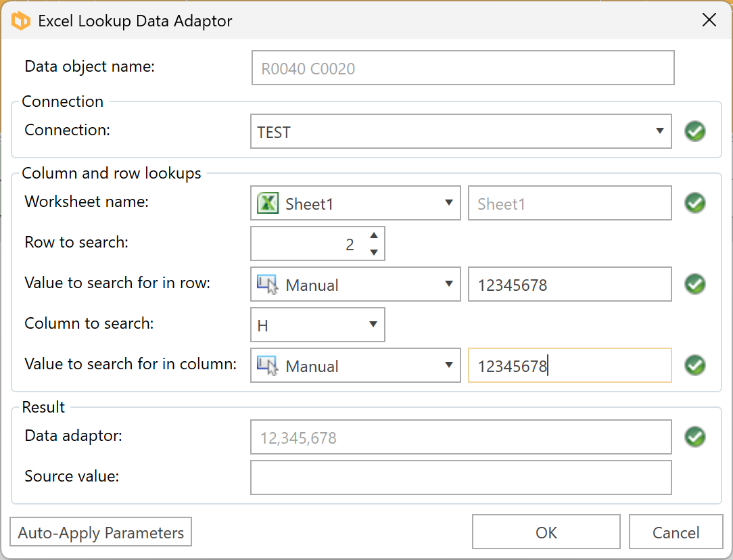733x560 pixels.
Task: Click the Cancel button
Action: (676, 533)
